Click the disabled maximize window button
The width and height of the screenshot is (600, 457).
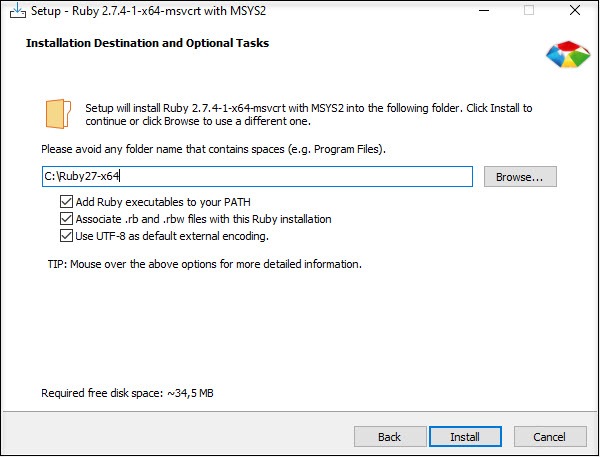click(530, 12)
